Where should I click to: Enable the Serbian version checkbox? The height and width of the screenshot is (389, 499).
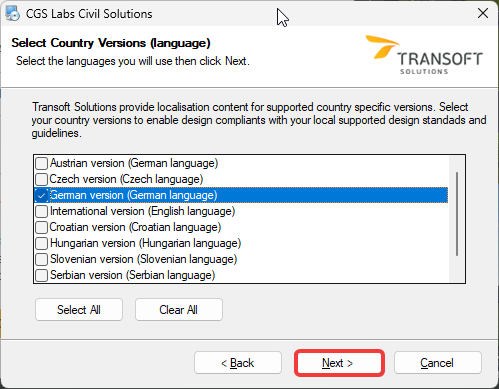point(41,275)
